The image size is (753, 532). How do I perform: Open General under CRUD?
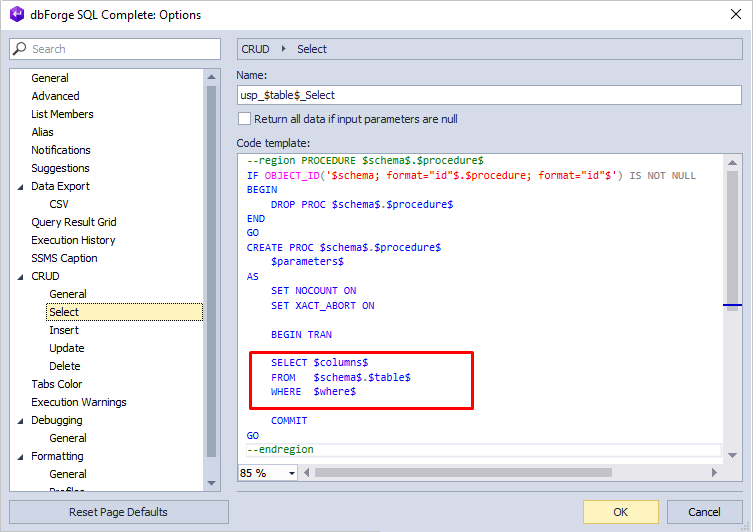pyautogui.click(x=68, y=294)
